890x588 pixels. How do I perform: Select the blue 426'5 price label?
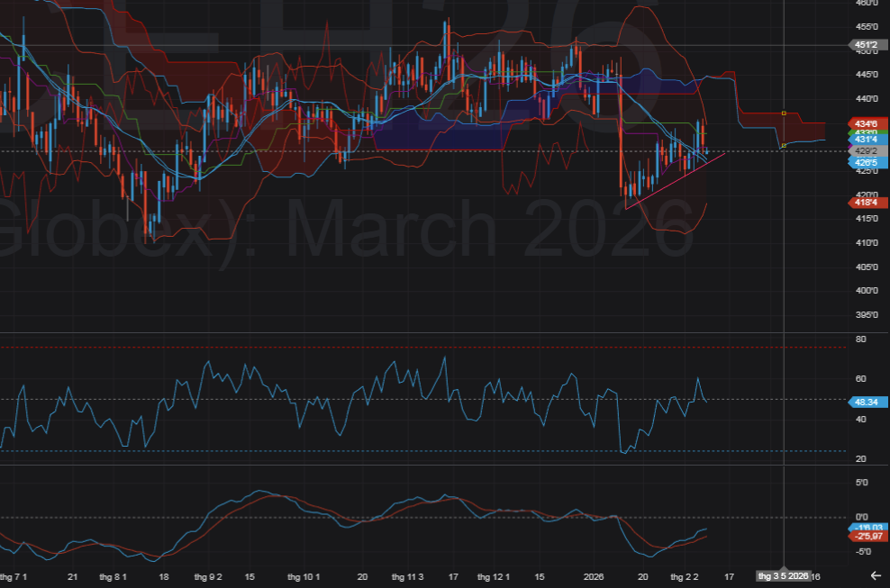[x=868, y=162]
